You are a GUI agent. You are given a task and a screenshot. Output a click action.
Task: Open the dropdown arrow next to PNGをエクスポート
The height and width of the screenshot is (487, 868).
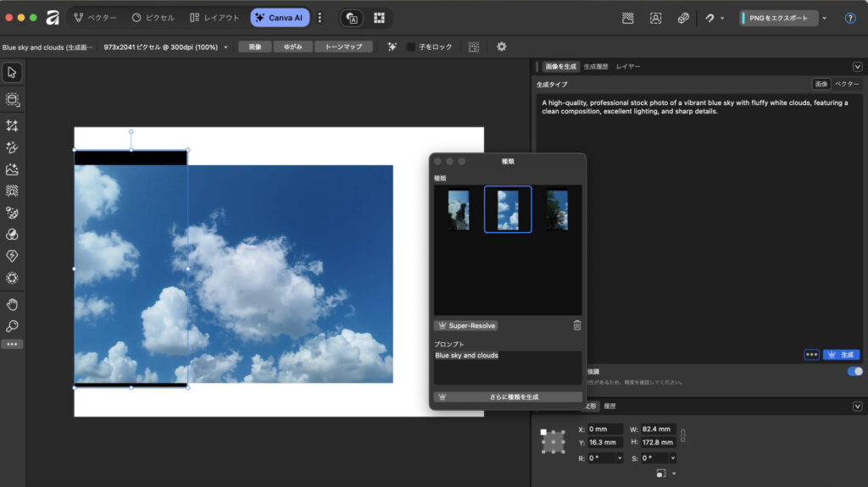pyautogui.click(x=824, y=18)
